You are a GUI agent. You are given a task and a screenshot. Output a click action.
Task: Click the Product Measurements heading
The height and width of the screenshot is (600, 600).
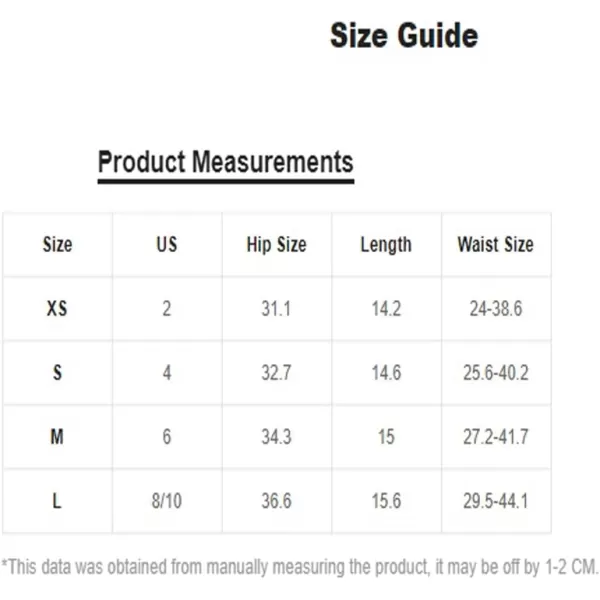click(226, 162)
